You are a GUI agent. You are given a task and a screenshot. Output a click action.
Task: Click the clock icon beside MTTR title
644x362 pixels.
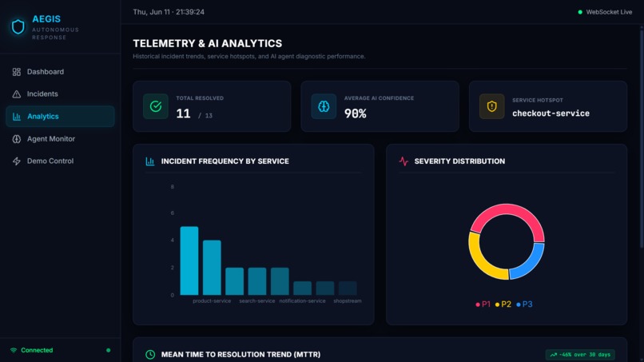point(150,354)
